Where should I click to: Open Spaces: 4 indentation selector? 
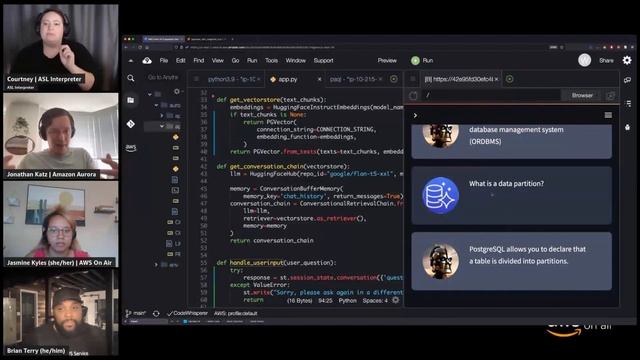[x=375, y=300]
